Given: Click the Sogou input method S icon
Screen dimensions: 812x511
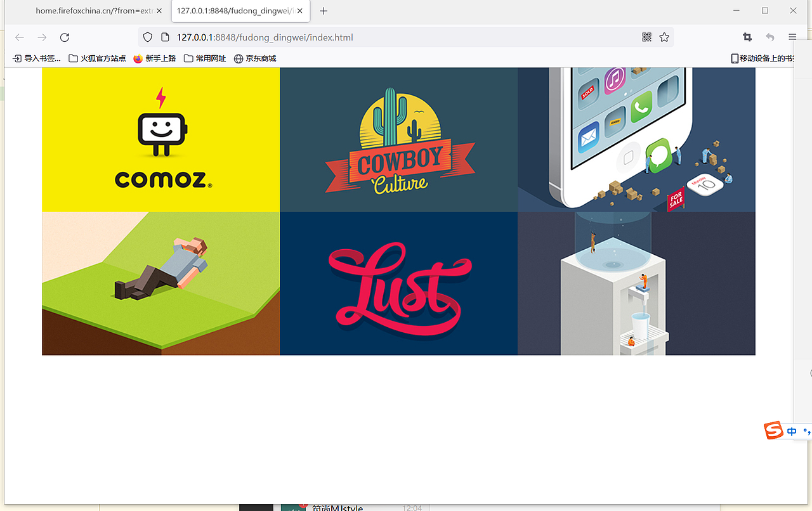Looking at the screenshot, I should coord(773,430).
